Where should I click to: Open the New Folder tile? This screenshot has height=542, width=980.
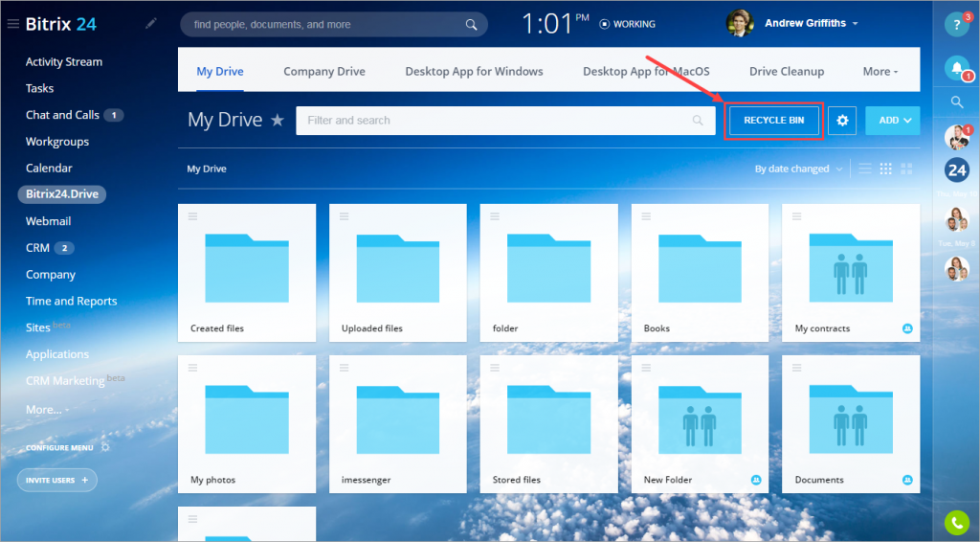(700, 424)
